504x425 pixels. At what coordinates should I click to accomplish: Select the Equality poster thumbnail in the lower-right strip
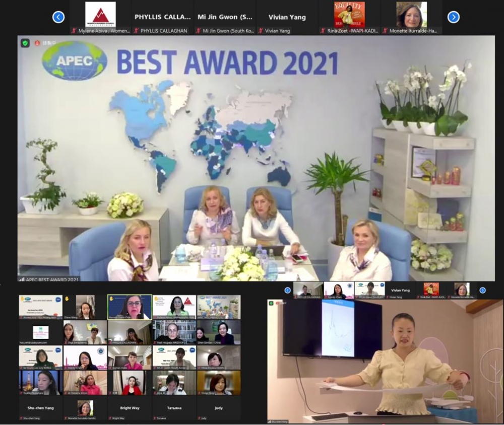431,291
